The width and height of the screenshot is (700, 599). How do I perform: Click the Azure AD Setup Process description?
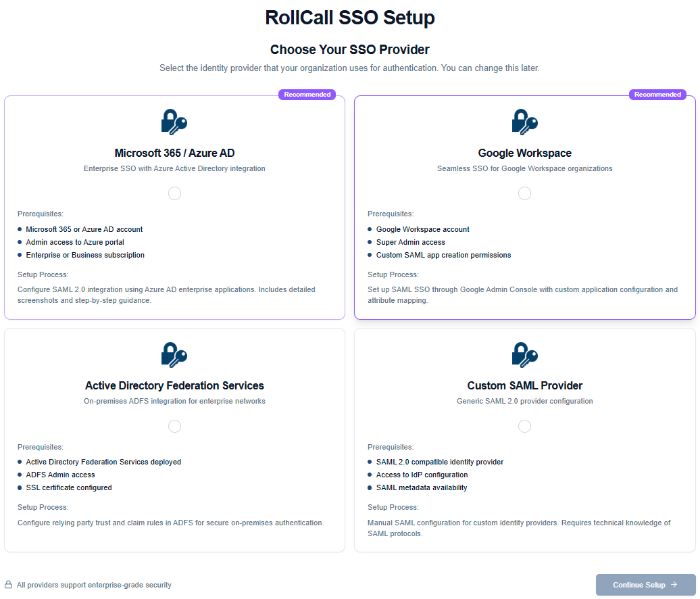coord(166,295)
